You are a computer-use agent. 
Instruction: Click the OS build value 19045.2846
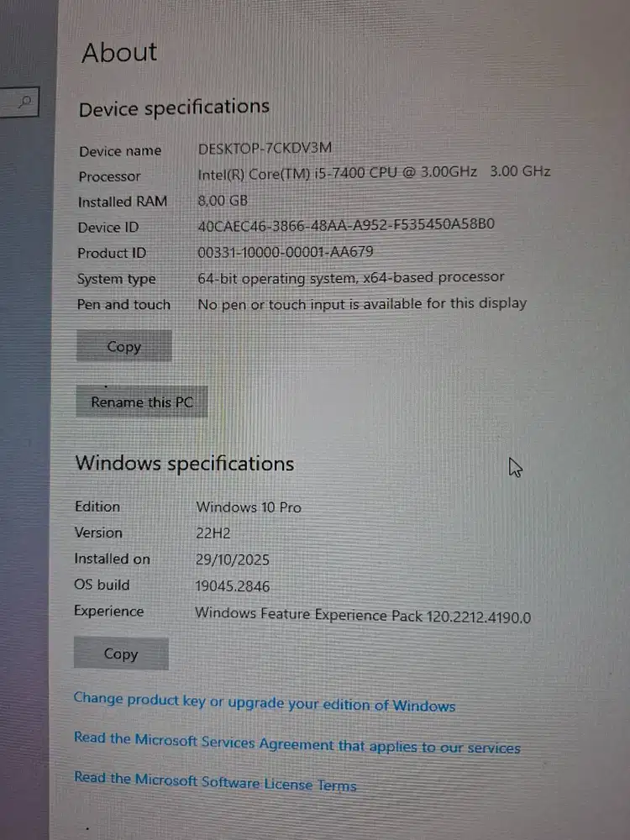232,585
